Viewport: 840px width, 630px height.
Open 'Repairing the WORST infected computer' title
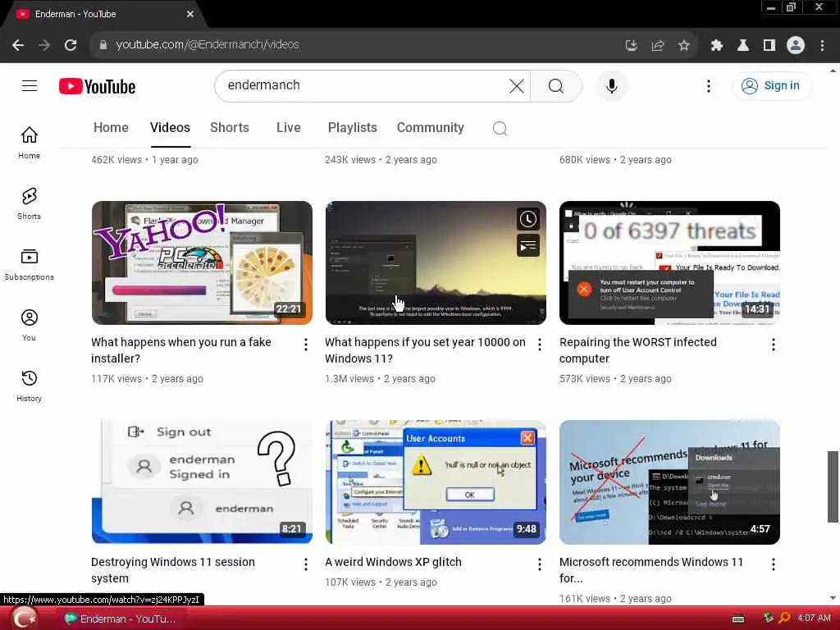pyautogui.click(x=637, y=350)
